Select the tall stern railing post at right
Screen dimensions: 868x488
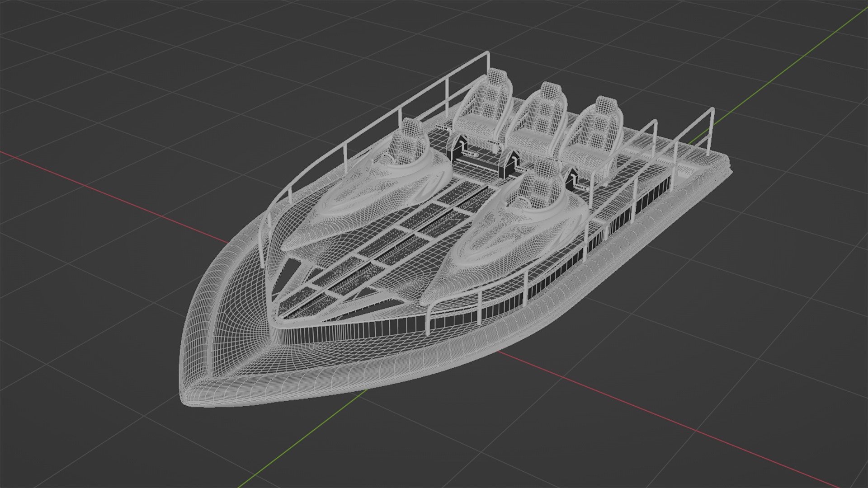tap(711, 132)
